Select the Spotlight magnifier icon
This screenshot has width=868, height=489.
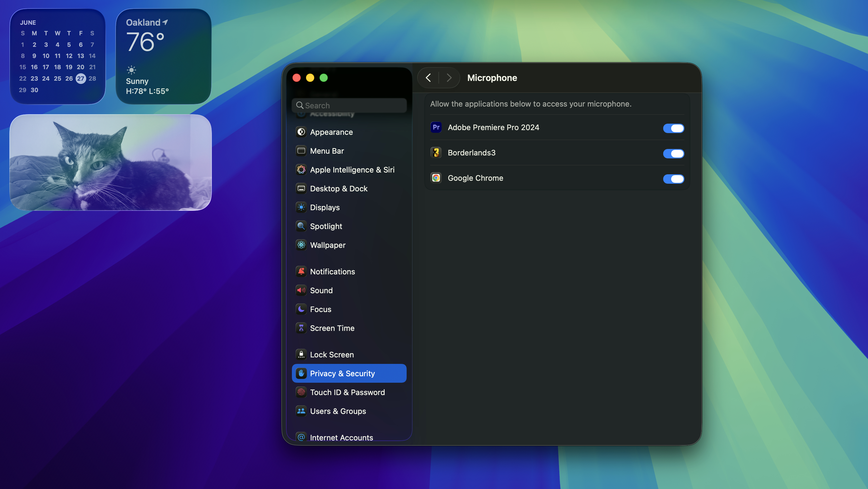click(301, 226)
